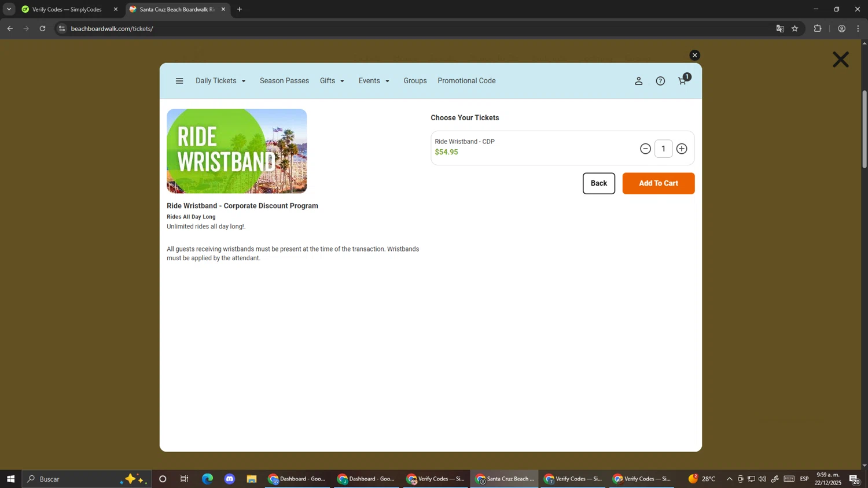Open the notification center icon

[x=854, y=479]
